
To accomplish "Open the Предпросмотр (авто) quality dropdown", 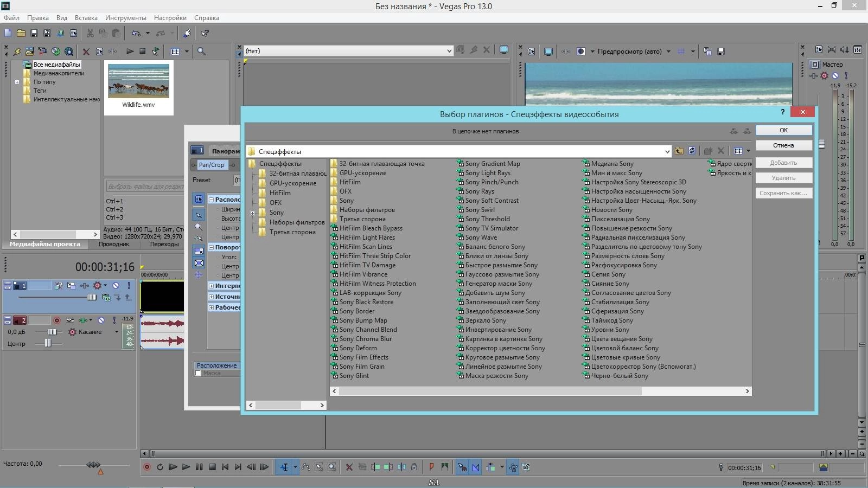I will click(668, 52).
